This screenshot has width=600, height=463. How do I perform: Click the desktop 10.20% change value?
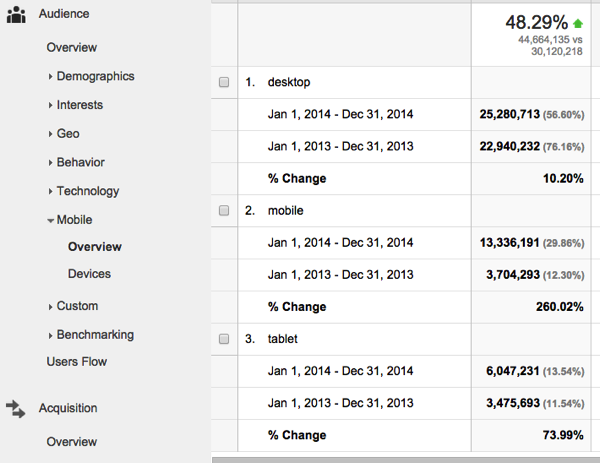coord(563,178)
